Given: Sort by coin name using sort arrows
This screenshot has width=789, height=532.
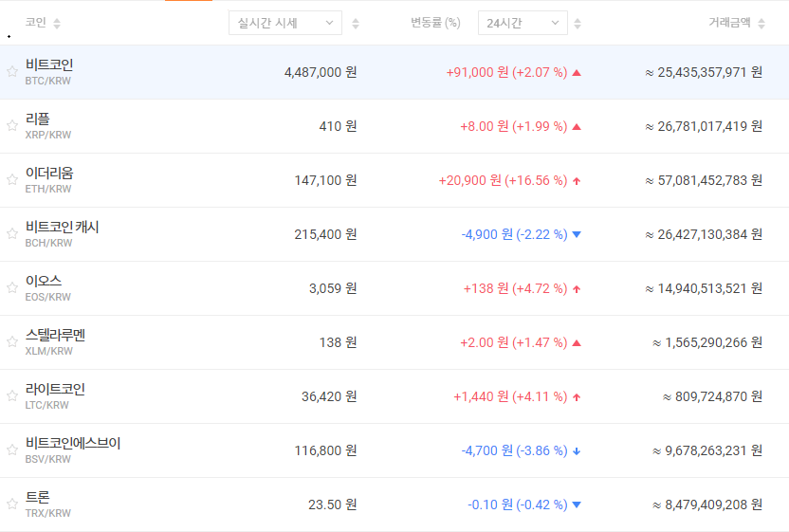Looking at the screenshot, I should [x=57, y=23].
